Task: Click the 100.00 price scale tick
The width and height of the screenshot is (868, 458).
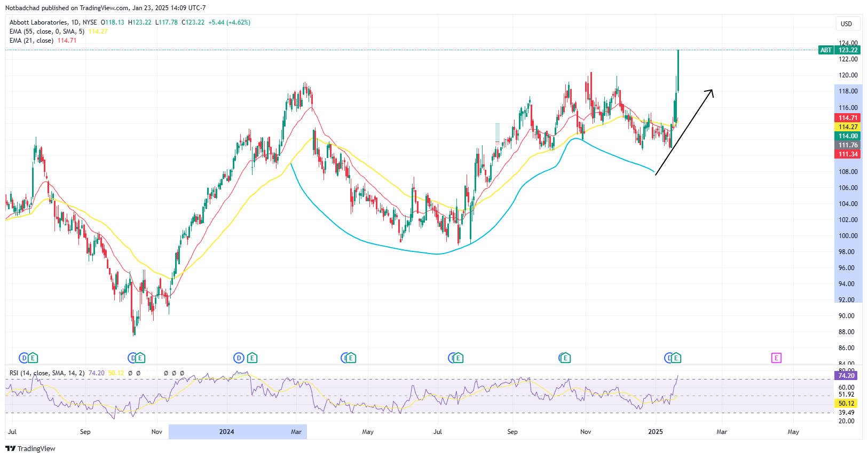Action: point(848,236)
